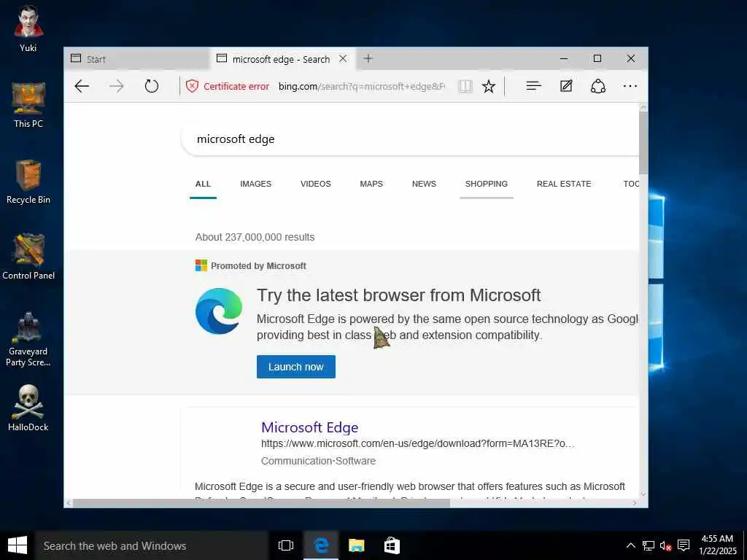Switch to IMAGES results
The width and height of the screenshot is (747, 560).
(x=256, y=184)
